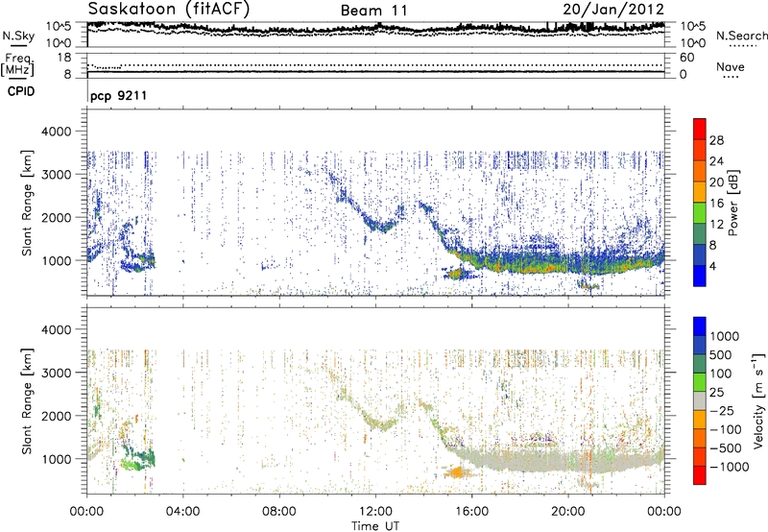Viewport: 768px width, 532px height.
Task: Click the green velocity scatter near 02:00 UT
Action: (138, 461)
